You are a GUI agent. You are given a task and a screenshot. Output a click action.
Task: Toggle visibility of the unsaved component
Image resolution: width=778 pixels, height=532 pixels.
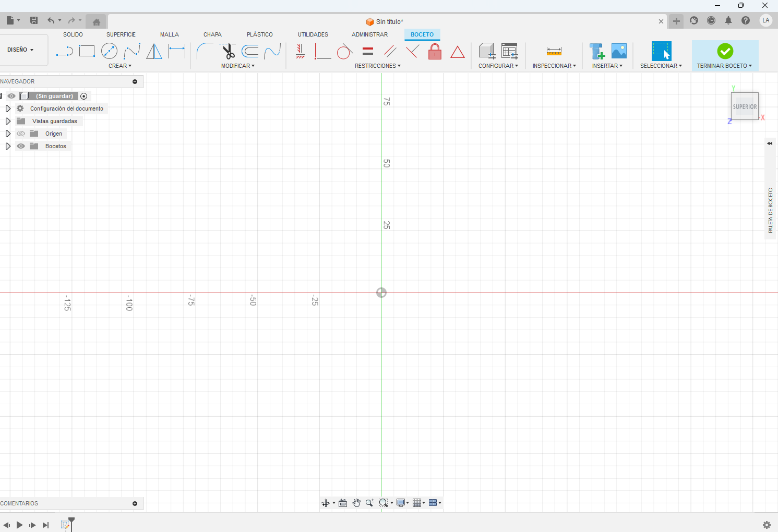coord(11,96)
